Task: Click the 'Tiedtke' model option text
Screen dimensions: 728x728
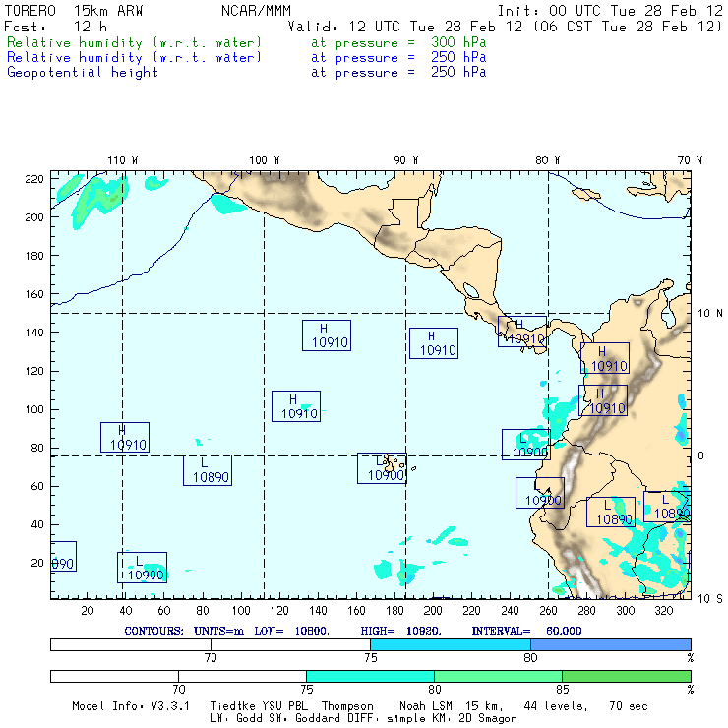Action: click(x=232, y=706)
